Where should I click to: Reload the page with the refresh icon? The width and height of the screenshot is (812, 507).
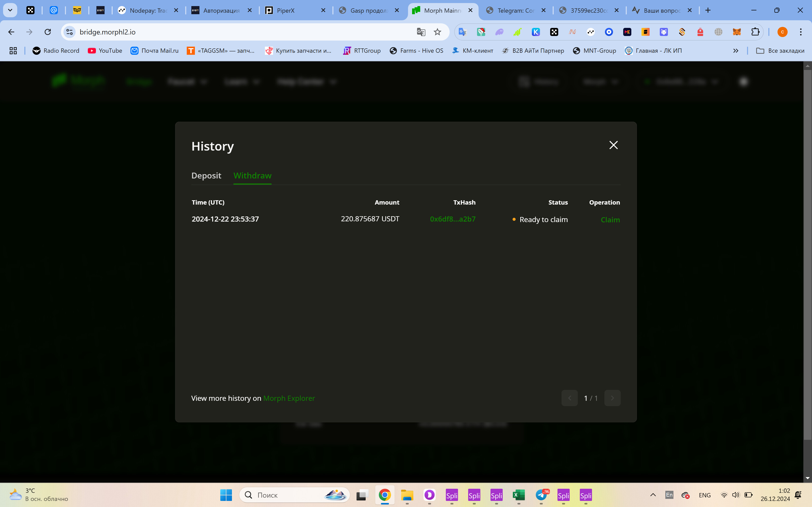(x=48, y=32)
